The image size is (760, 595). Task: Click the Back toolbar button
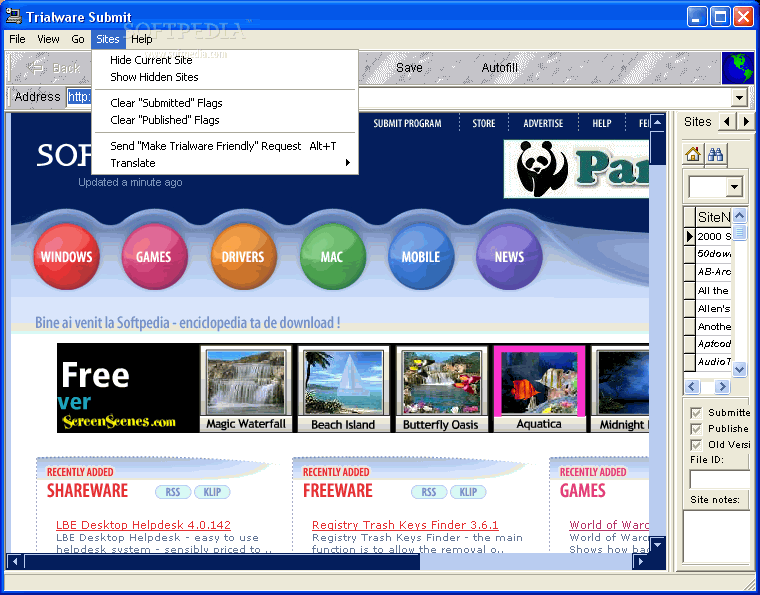pos(54,68)
